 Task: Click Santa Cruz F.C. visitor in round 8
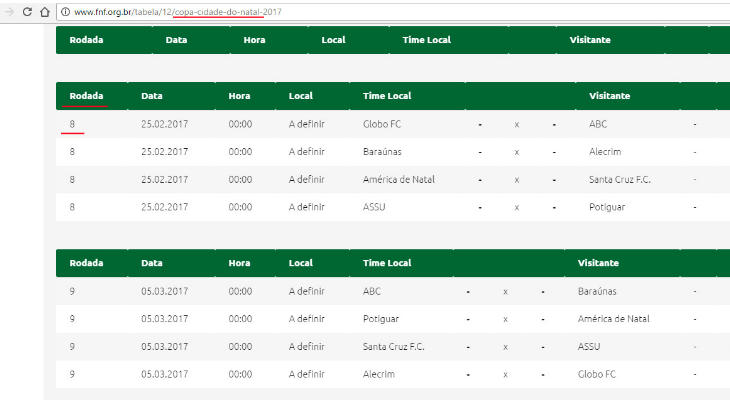click(x=620, y=180)
